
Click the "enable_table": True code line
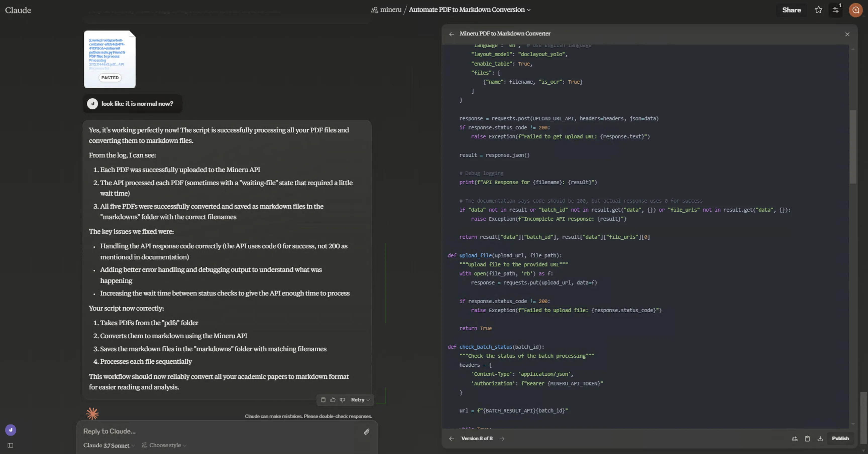click(502, 64)
